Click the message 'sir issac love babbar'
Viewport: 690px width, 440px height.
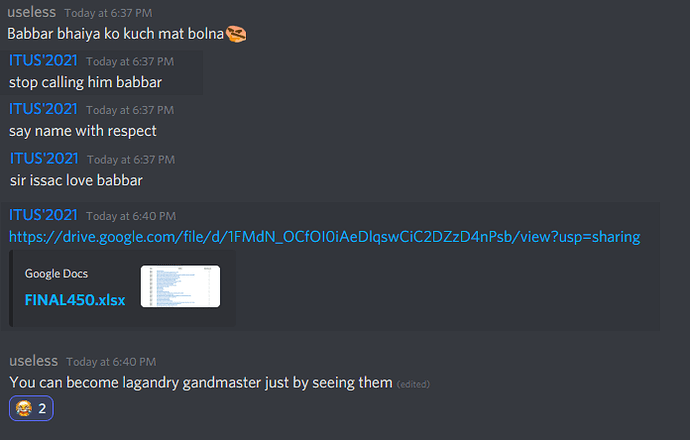tap(77, 180)
